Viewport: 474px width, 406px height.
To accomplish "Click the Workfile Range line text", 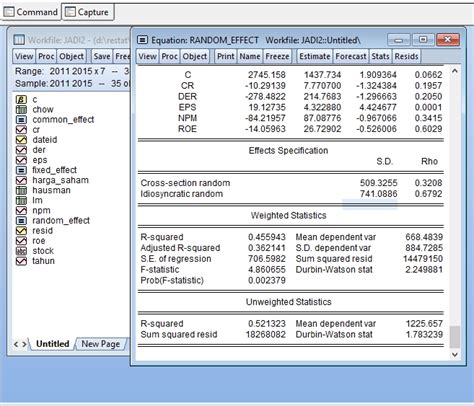I will click(72, 71).
